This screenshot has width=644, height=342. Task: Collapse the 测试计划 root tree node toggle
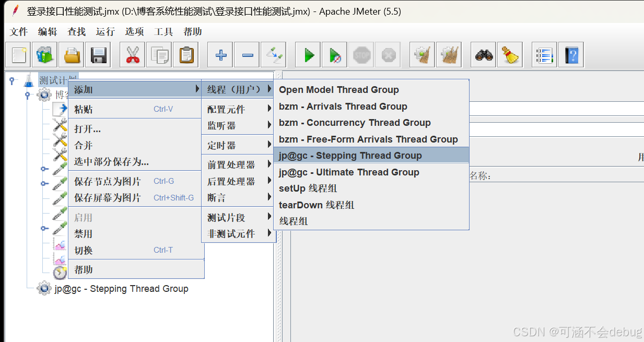pos(11,80)
